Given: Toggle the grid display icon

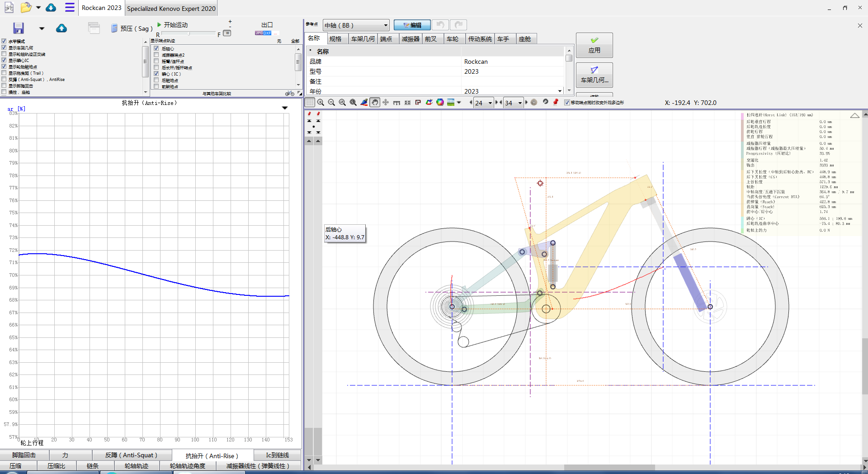Looking at the screenshot, I should [x=310, y=103].
